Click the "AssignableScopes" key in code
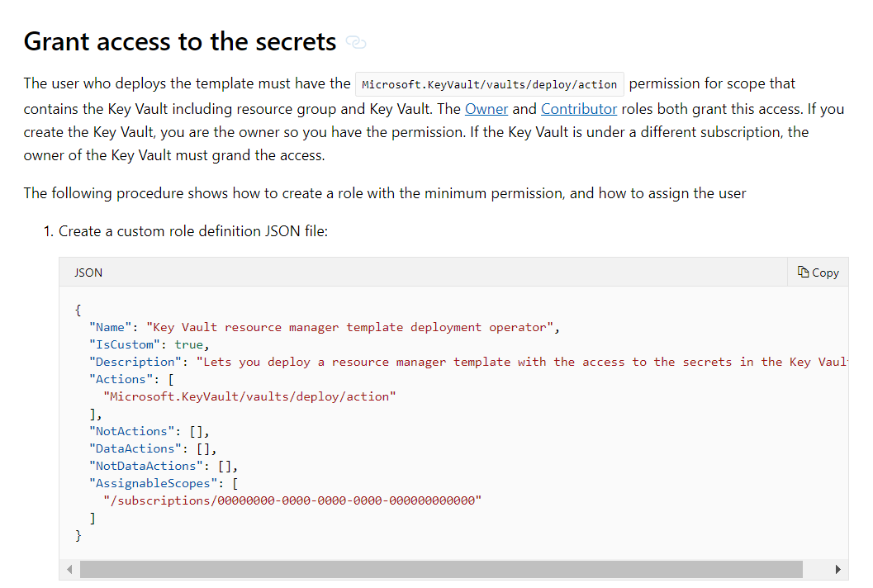873x588 pixels. [153, 483]
